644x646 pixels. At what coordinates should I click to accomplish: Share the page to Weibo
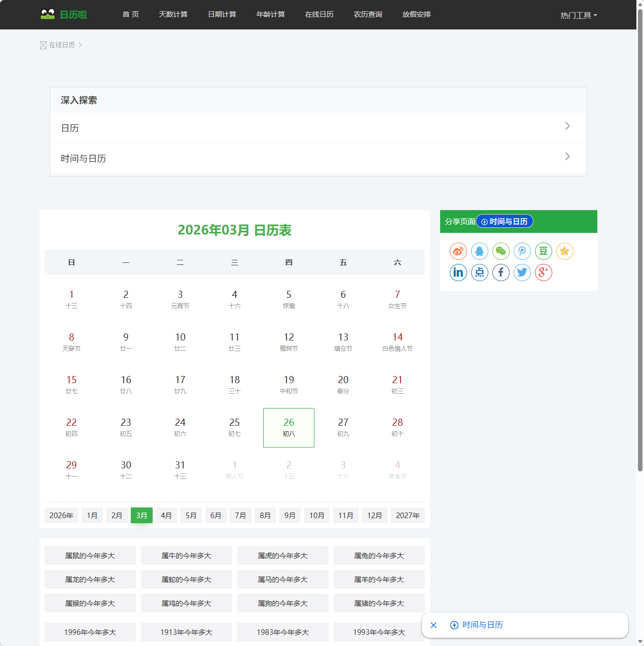pos(458,251)
